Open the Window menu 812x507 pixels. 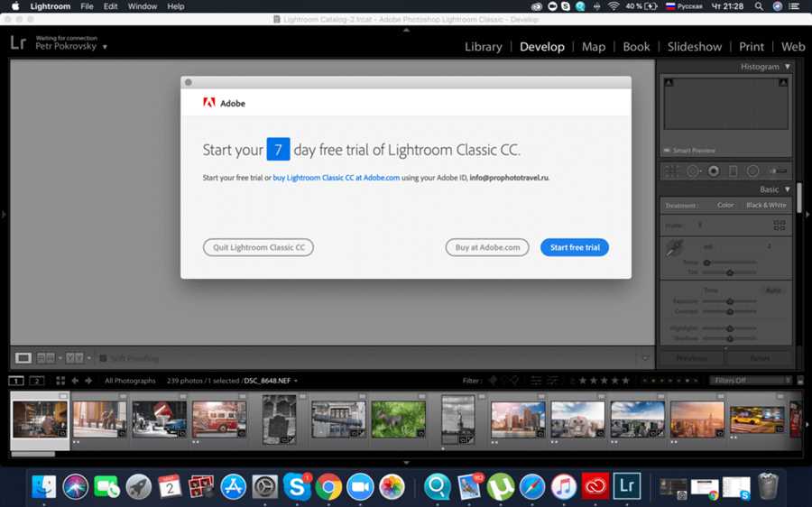[143, 6]
